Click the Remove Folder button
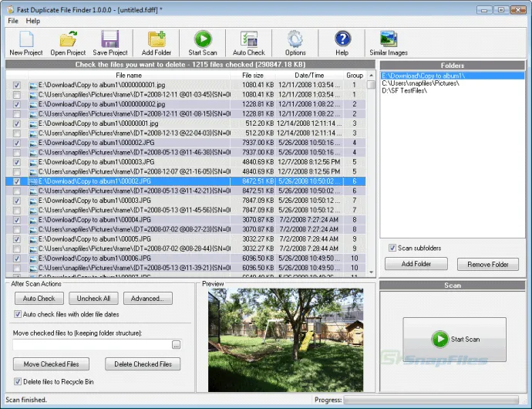Image resolution: width=532 pixels, height=409 pixels. (488, 264)
